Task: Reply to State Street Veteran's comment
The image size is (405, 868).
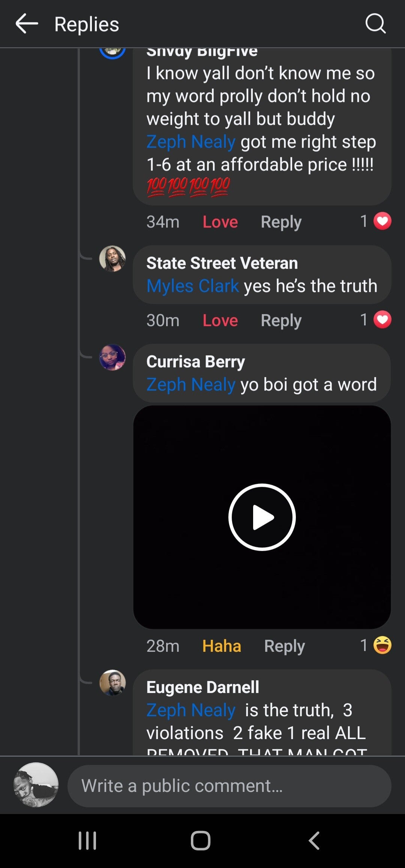Action: 281,320
